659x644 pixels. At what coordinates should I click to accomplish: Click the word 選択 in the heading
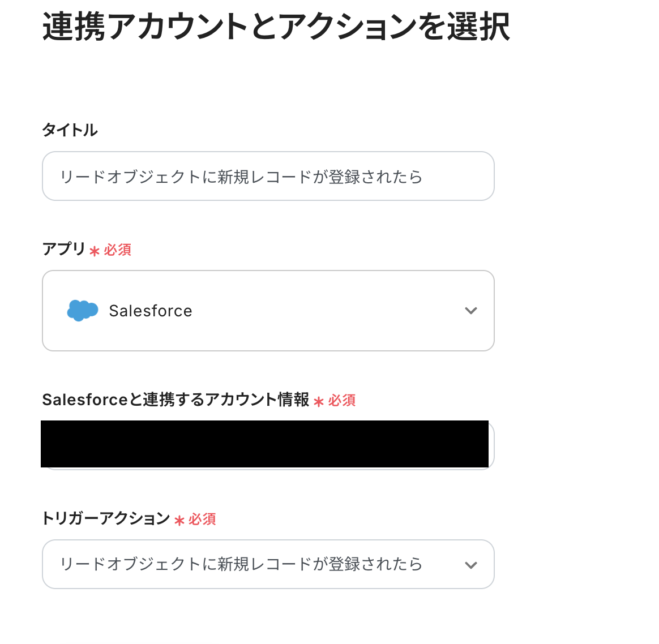(x=478, y=27)
